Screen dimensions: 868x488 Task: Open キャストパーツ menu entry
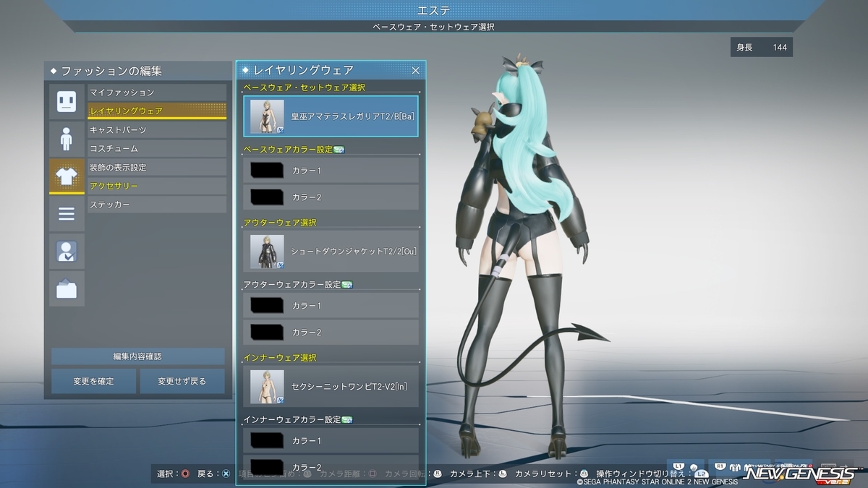(x=157, y=129)
